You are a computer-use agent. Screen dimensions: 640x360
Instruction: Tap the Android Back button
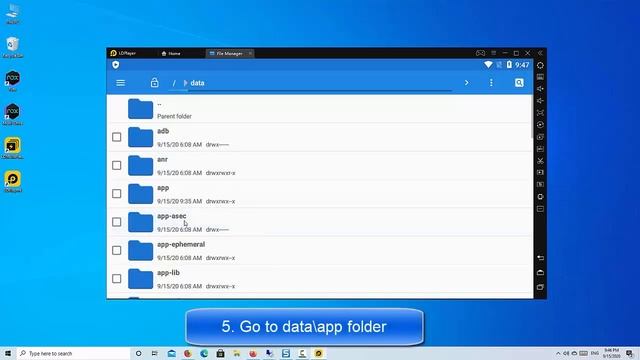540,258
